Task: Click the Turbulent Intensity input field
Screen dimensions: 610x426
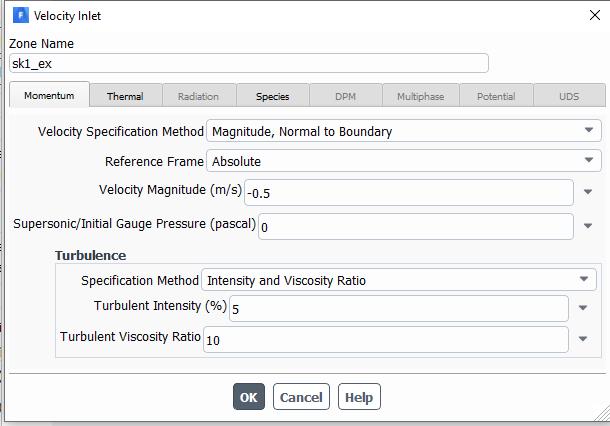Action: point(398,309)
